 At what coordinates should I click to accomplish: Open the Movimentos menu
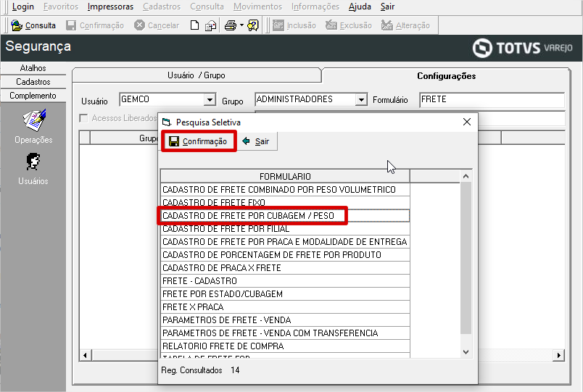pos(257,7)
